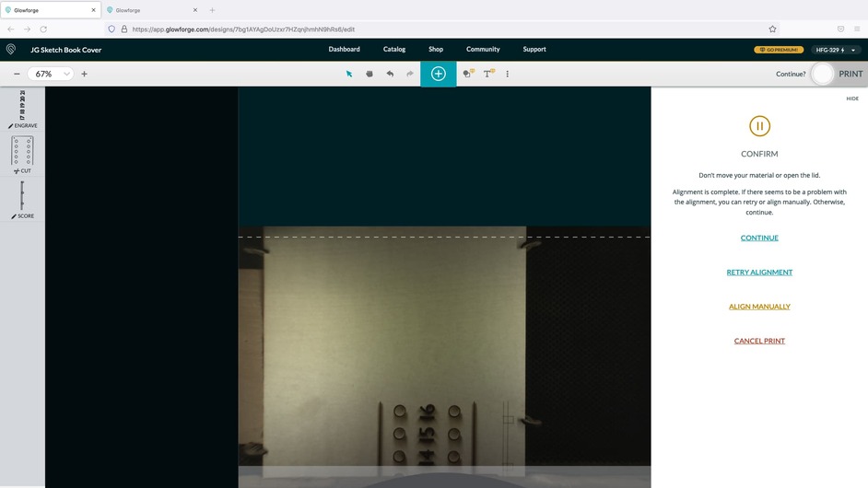Viewport: 868px width, 488px height.
Task: Open the add artwork plus button
Action: pos(439,74)
